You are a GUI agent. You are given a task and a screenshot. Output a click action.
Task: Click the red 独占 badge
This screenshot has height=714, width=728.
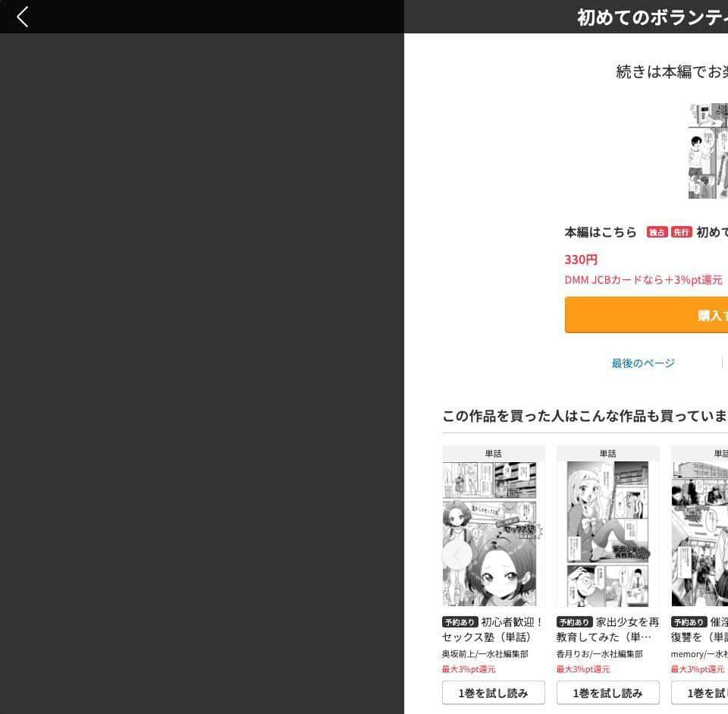[657, 232]
